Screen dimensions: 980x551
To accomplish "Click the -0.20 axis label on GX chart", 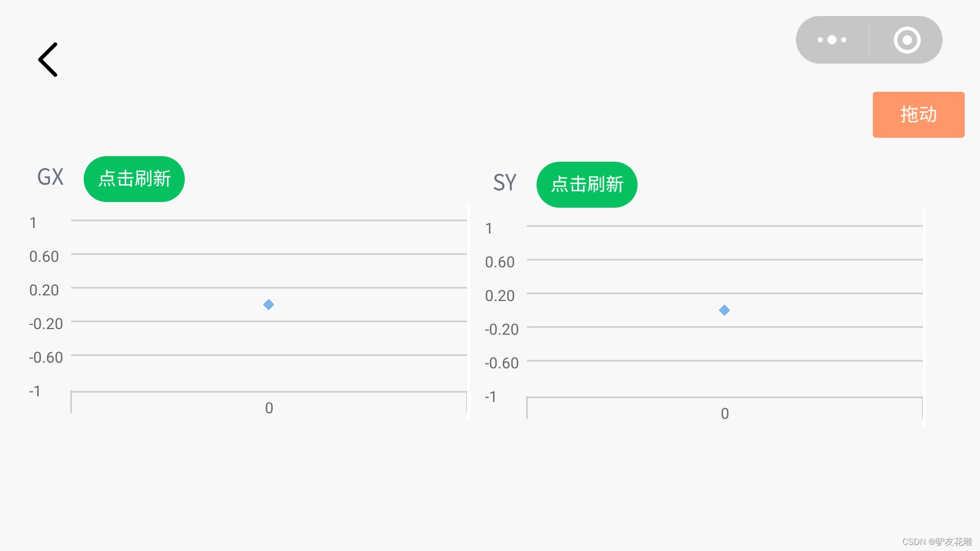I will click(46, 324).
